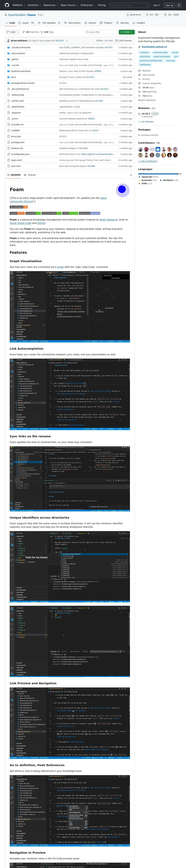The width and height of the screenshot is (186, 868).
Task: Click the JavaScript yellow language dot
Action: [x=139, y=180]
